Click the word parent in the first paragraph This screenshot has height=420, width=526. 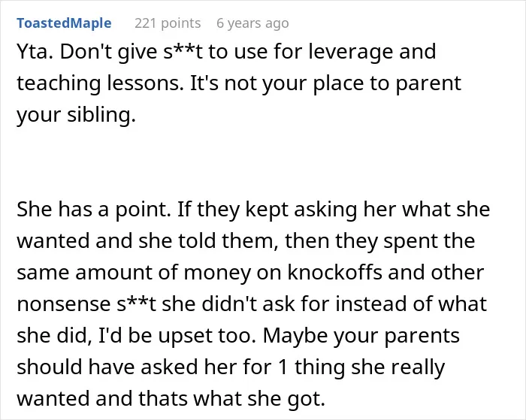tap(428, 85)
